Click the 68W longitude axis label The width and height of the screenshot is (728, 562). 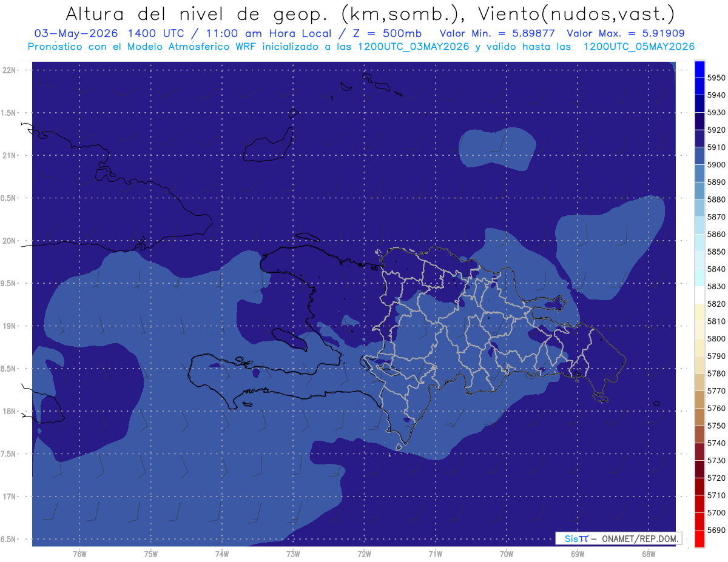point(648,554)
